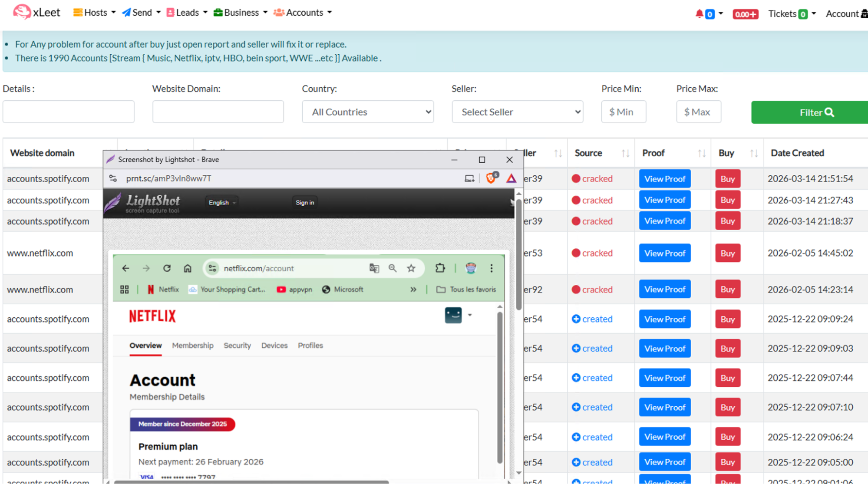Click the "cracked" text, 2026-03-14 21:18:37 row

(597, 221)
